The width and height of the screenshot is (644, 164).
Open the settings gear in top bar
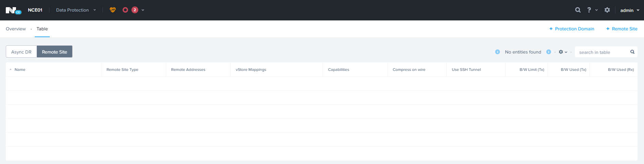tap(607, 10)
